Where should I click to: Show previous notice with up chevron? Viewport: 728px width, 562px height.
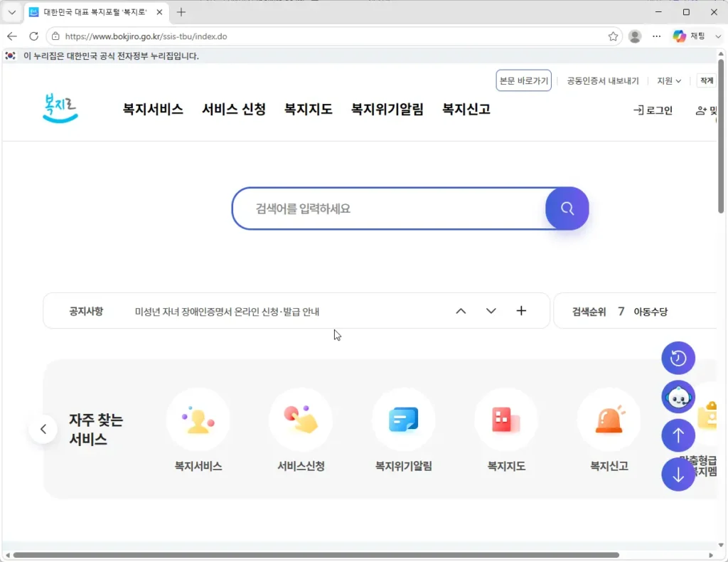coord(461,311)
